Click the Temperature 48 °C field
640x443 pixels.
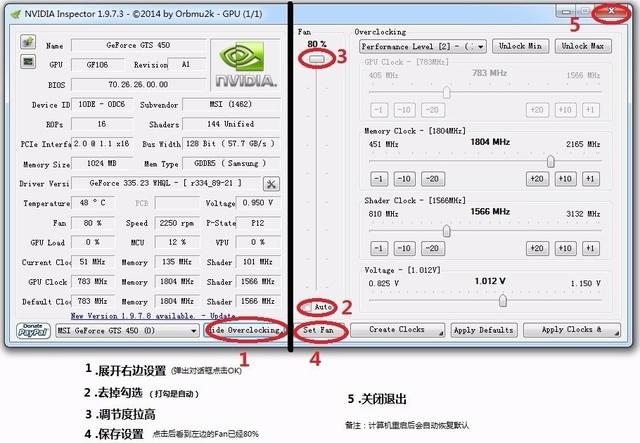pos(93,203)
